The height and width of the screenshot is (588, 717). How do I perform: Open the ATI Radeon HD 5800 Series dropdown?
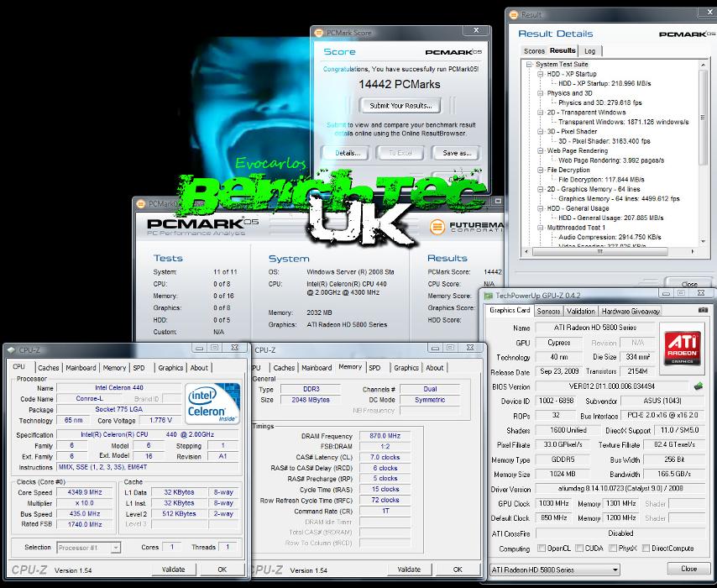(555, 570)
